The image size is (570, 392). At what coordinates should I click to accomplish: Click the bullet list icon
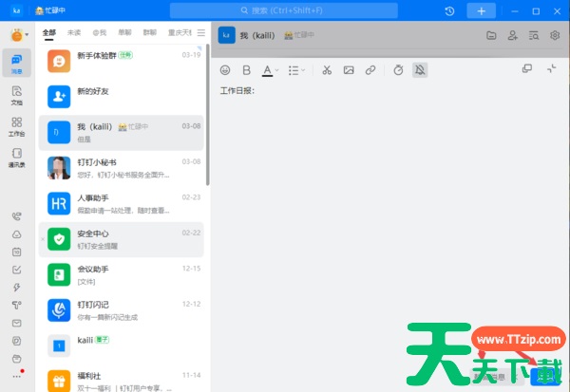point(294,70)
